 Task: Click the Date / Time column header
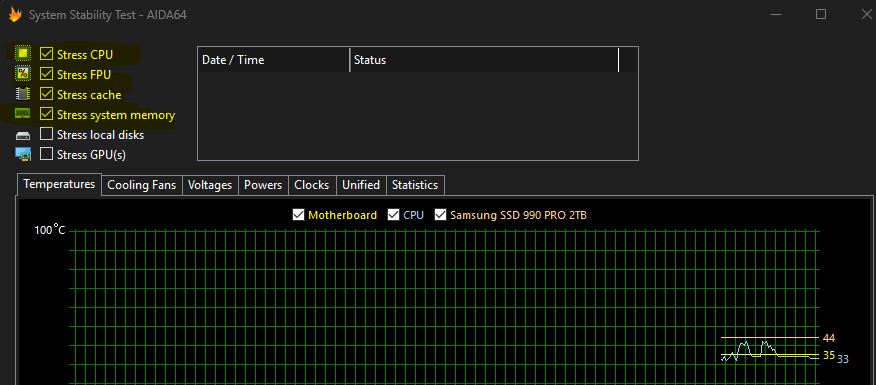pyautogui.click(x=274, y=60)
